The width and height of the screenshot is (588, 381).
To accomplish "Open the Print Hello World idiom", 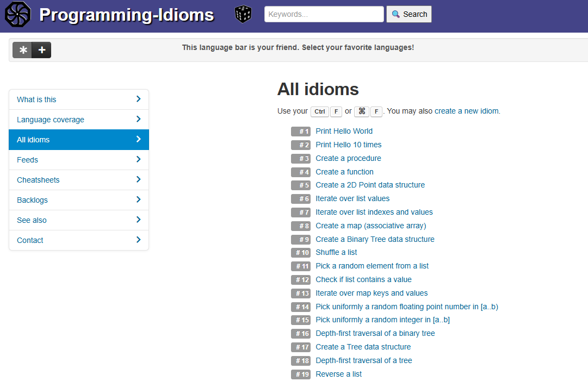I will pos(344,131).
